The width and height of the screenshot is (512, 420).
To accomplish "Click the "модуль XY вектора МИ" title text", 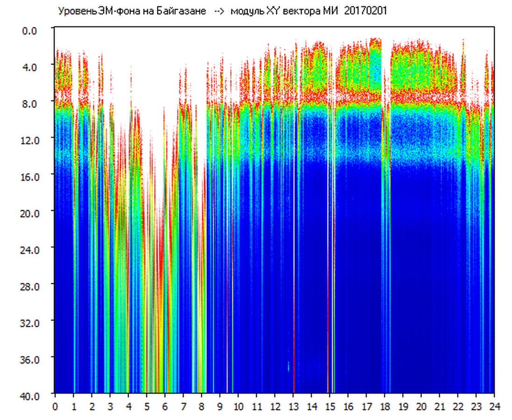I will click(x=285, y=11).
